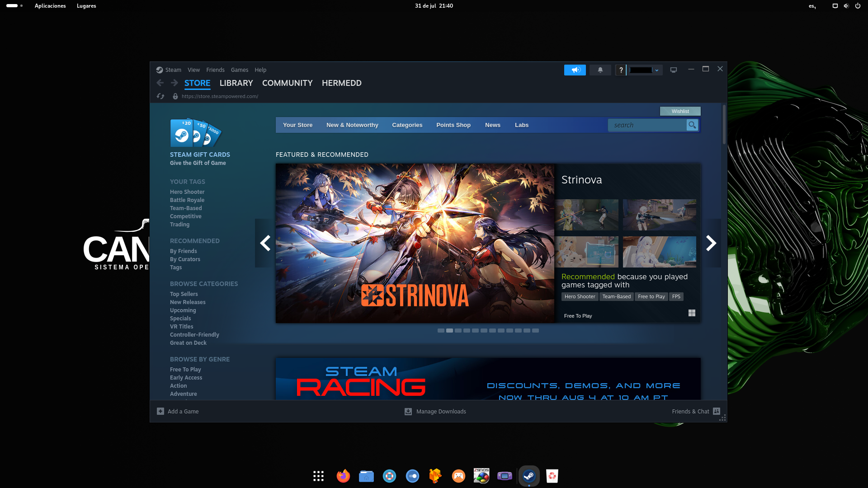Open the Friends menu
Viewport: 868px width, 488px height.
[215, 70]
